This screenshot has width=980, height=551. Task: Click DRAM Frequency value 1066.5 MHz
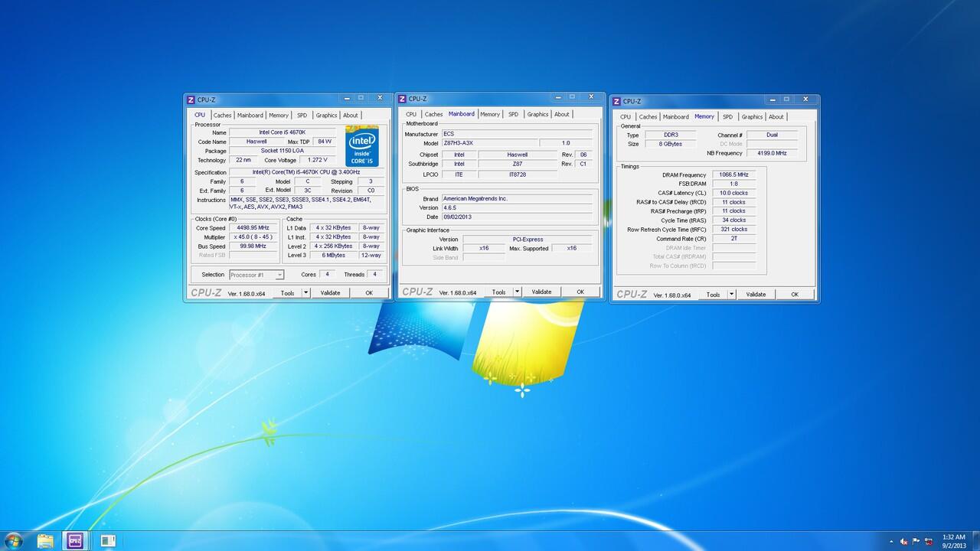click(x=733, y=174)
